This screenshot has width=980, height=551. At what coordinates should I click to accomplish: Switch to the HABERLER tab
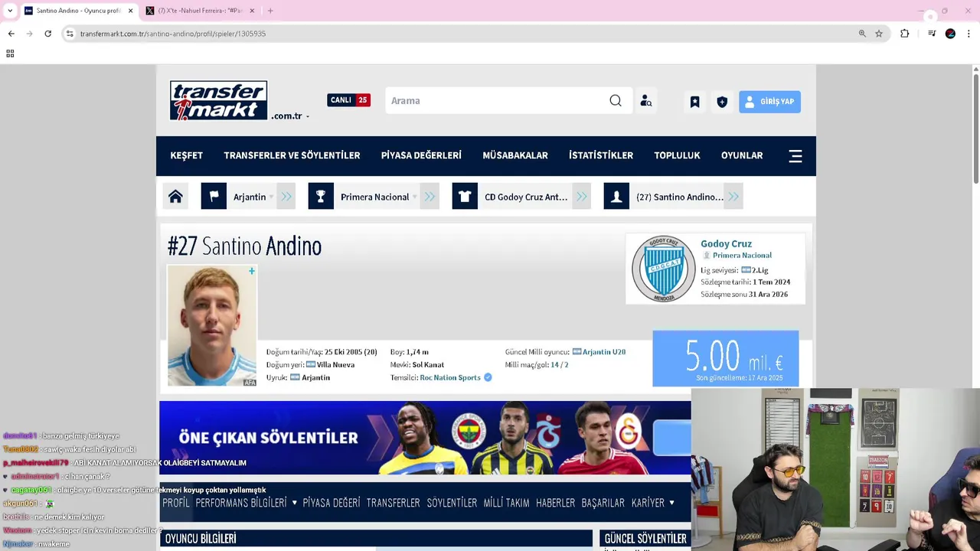pyautogui.click(x=555, y=503)
